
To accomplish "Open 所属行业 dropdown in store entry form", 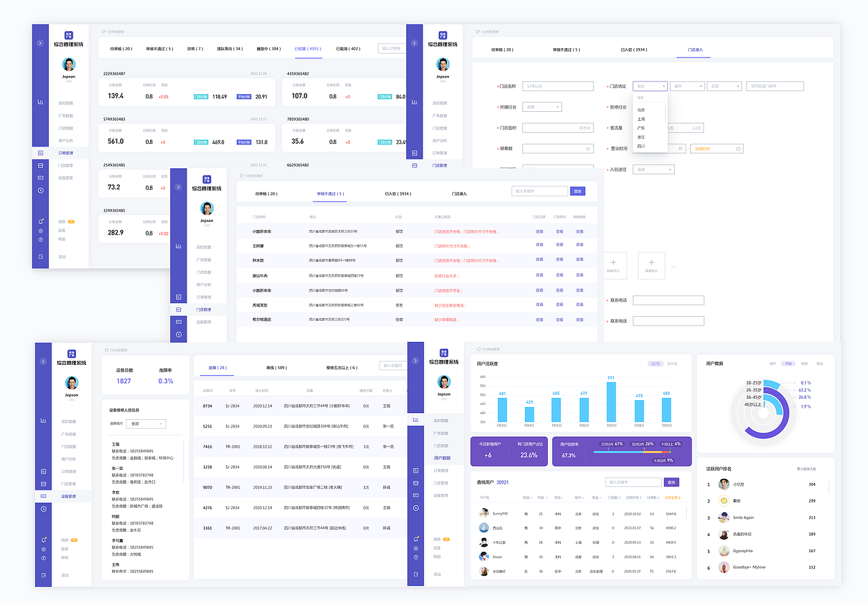I will coord(542,106).
